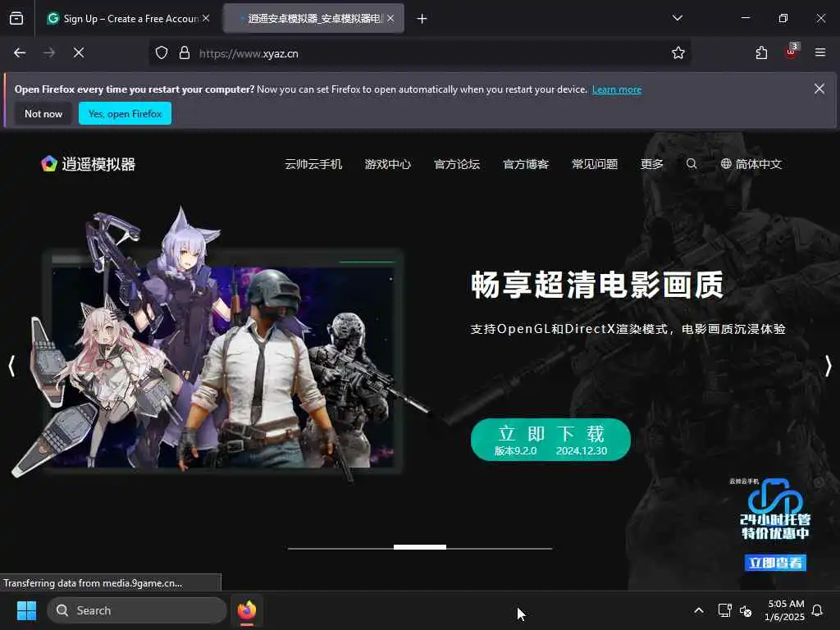Open 常见问题 navigation item
Image resolution: width=840 pixels, height=630 pixels.
click(x=595, y=164)
